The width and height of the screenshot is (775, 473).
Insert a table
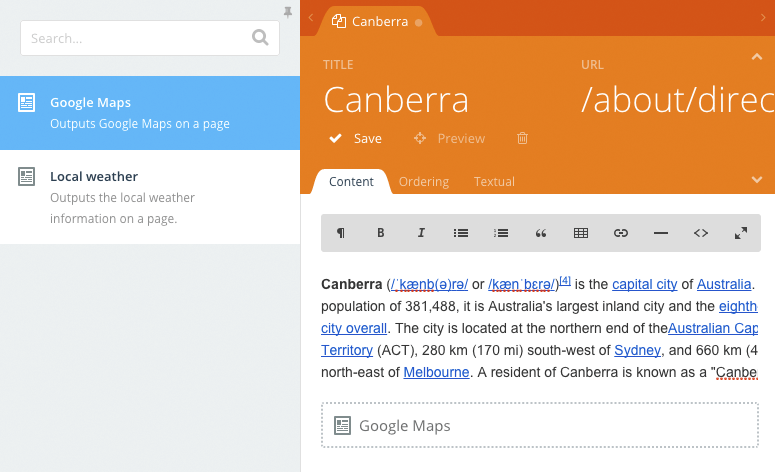coord(581,233)
